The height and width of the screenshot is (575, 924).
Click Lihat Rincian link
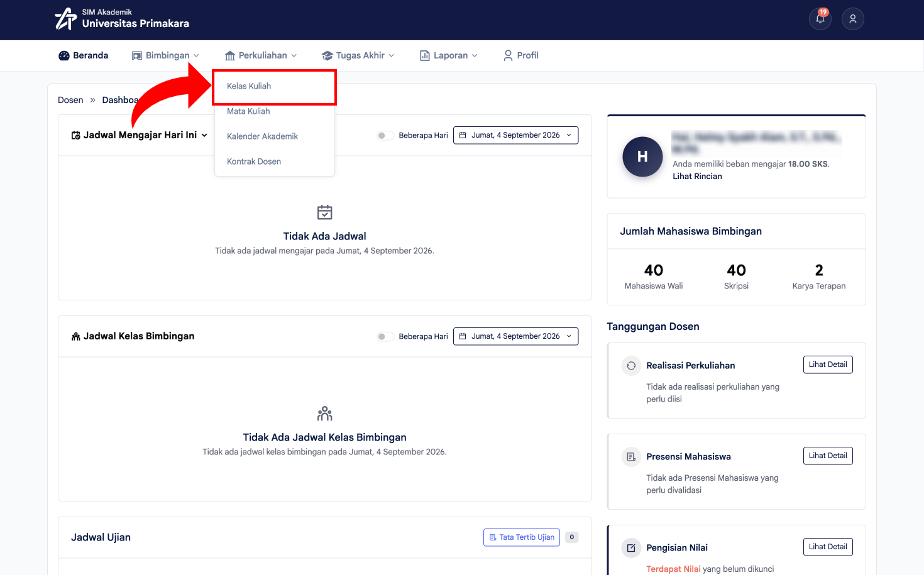click(697, 177)
